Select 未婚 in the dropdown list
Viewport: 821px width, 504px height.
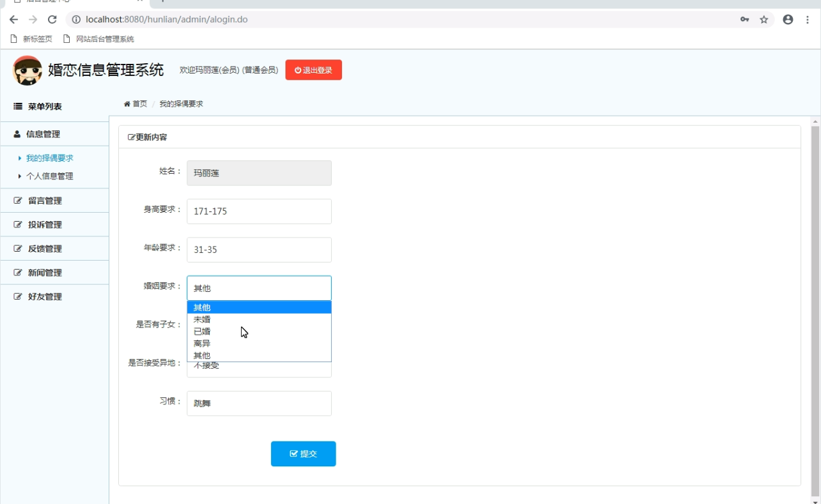[259, 319]
